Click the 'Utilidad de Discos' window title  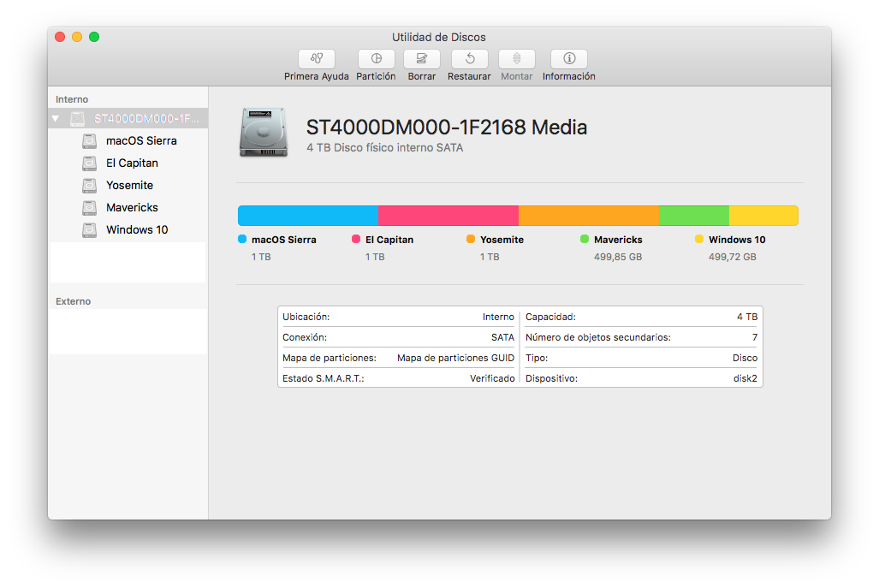(439, 38)
